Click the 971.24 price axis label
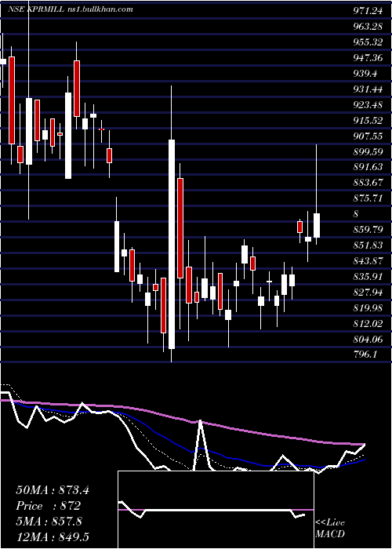 368,11
